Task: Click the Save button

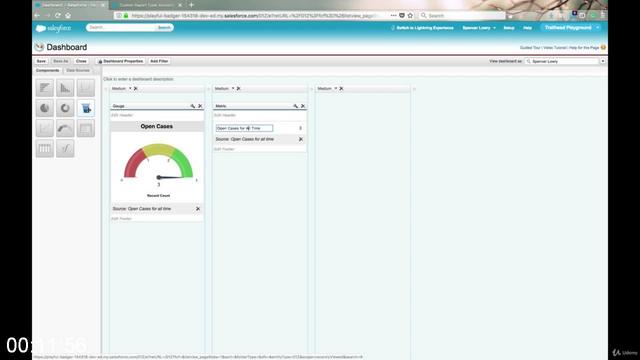Action: point(41,61)
